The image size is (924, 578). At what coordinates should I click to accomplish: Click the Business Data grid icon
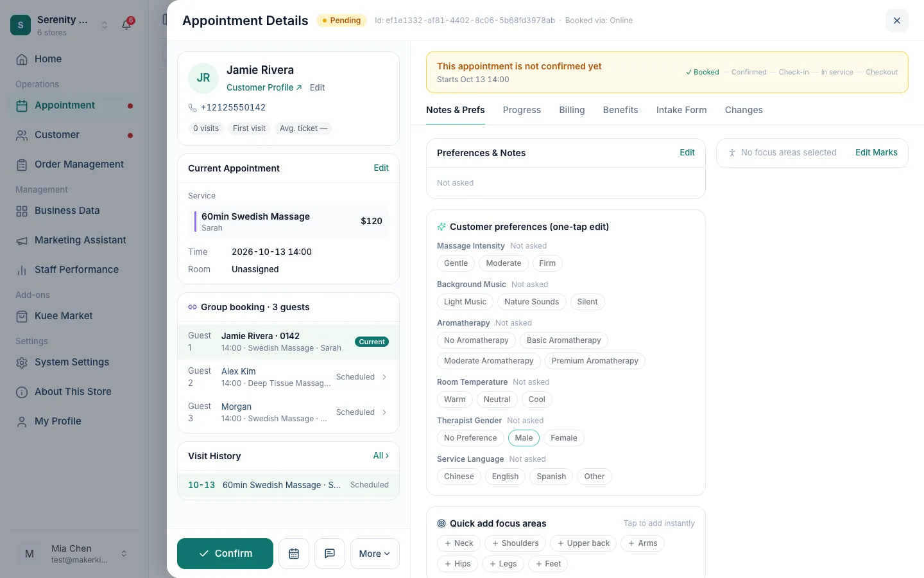click(x=22, y=211)
